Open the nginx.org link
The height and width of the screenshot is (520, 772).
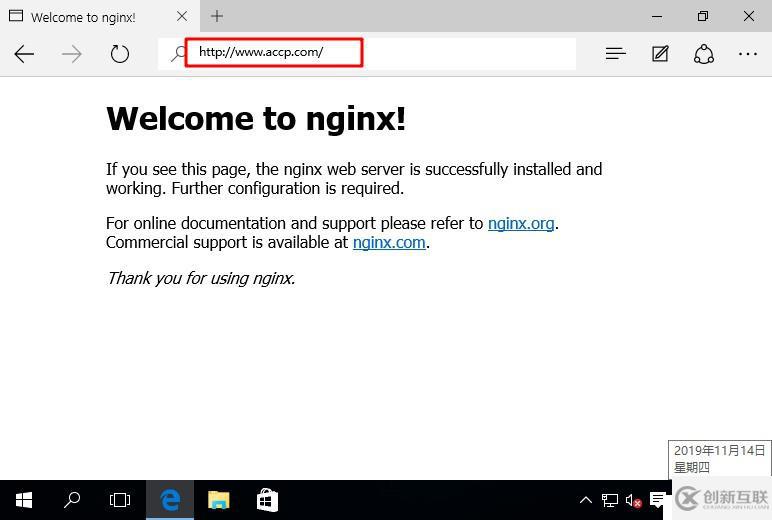tap(521, 224)
